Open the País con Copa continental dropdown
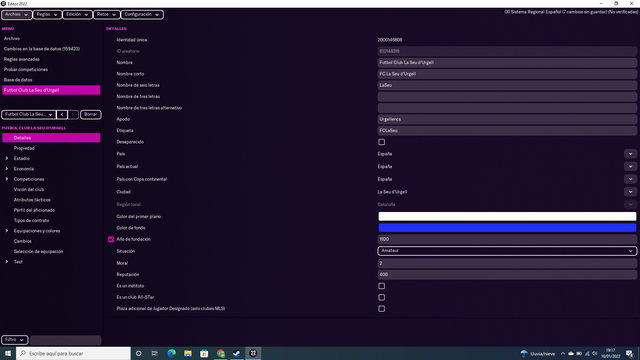This screenshot has width=640, height=360. 630,179
